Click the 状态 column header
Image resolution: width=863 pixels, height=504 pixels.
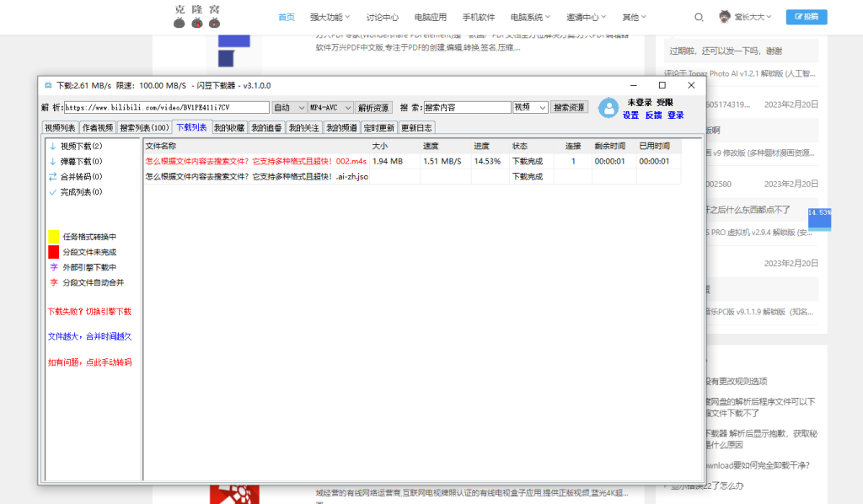tap(532, 146)
